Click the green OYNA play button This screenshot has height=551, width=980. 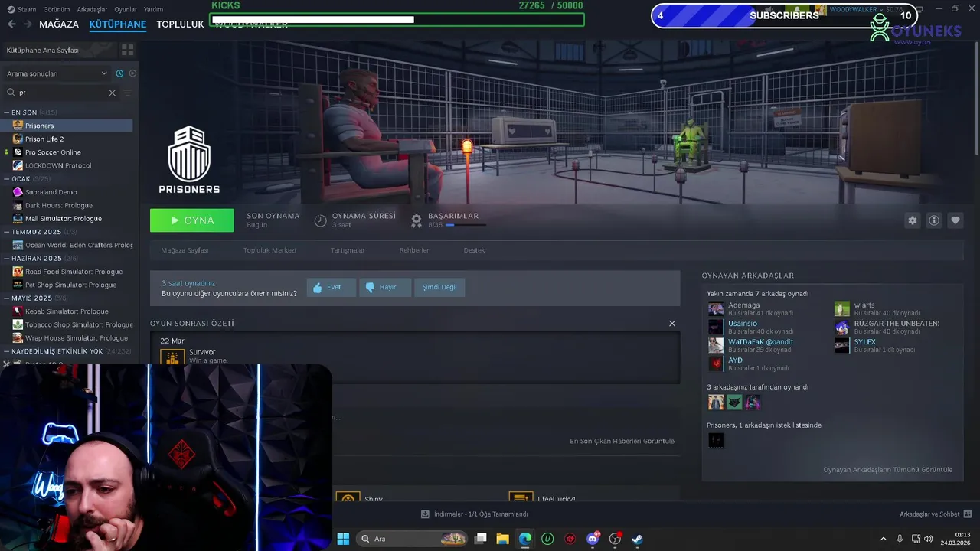[x=191, y=220]
